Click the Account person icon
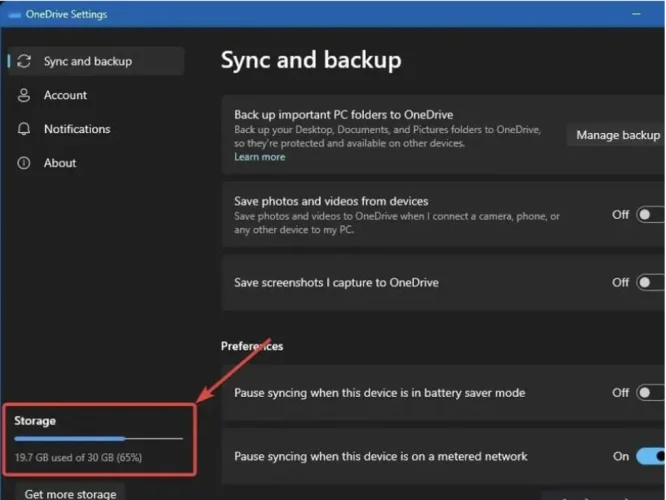666x500 pixels. tap(25, 95)
